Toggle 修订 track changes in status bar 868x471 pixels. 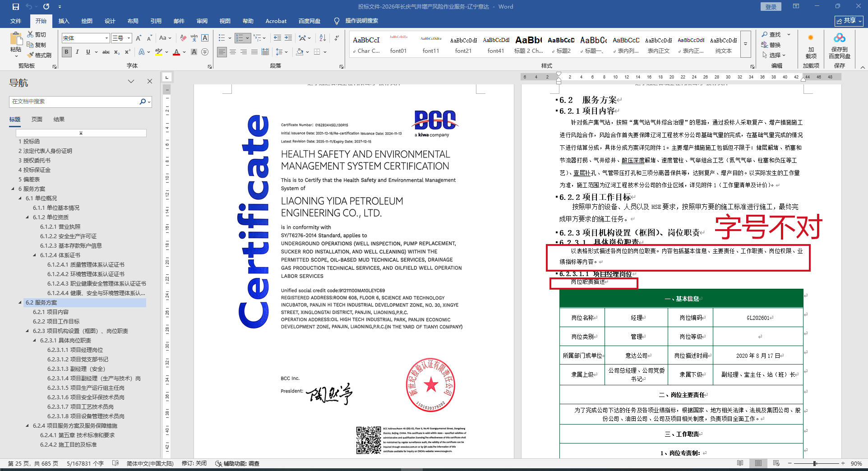point(194,463)
